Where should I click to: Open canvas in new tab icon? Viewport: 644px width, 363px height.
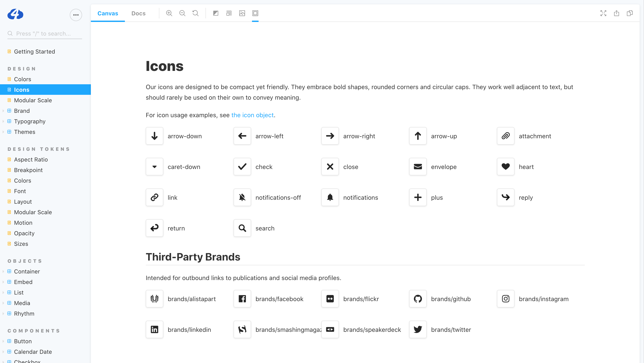tap(617, 13)
